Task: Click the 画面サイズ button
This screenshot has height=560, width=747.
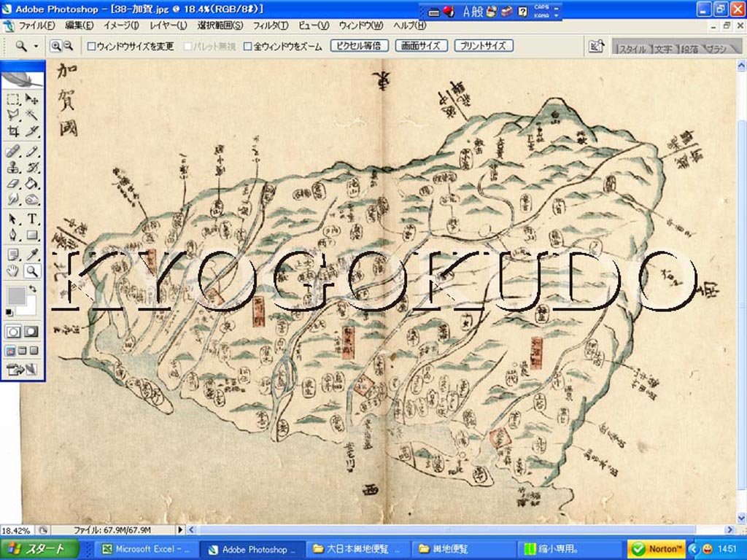Action: [421, 46]
